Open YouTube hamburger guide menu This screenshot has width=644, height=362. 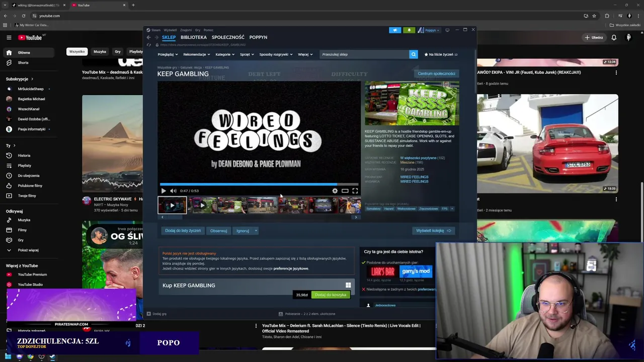[9, 37]
